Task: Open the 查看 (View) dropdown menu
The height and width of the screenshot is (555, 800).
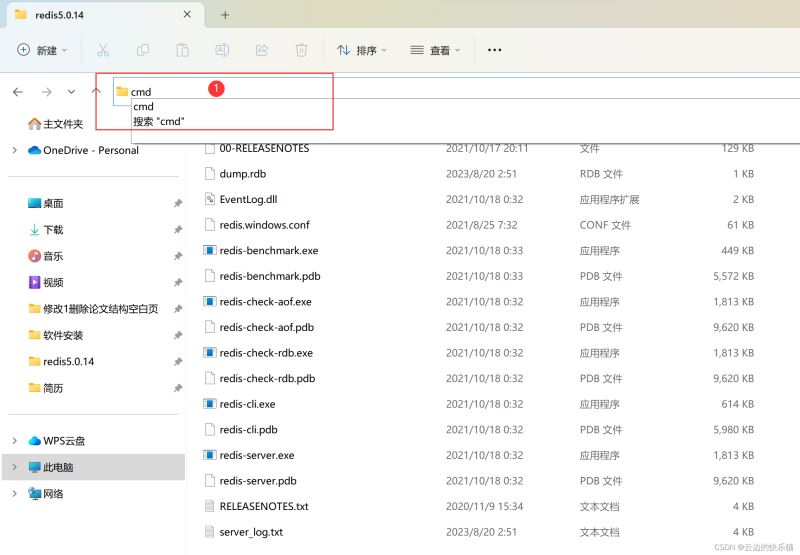Action: tap(436, 50)
